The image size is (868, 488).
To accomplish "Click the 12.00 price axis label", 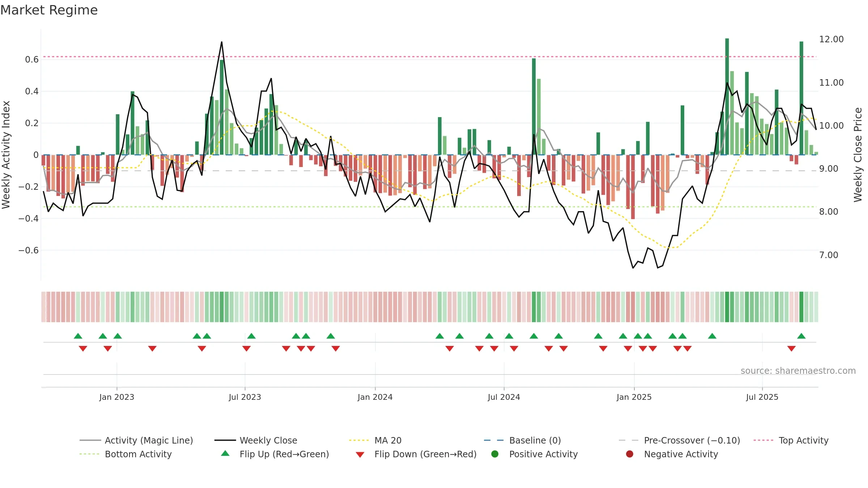I will tap(831, 39).
